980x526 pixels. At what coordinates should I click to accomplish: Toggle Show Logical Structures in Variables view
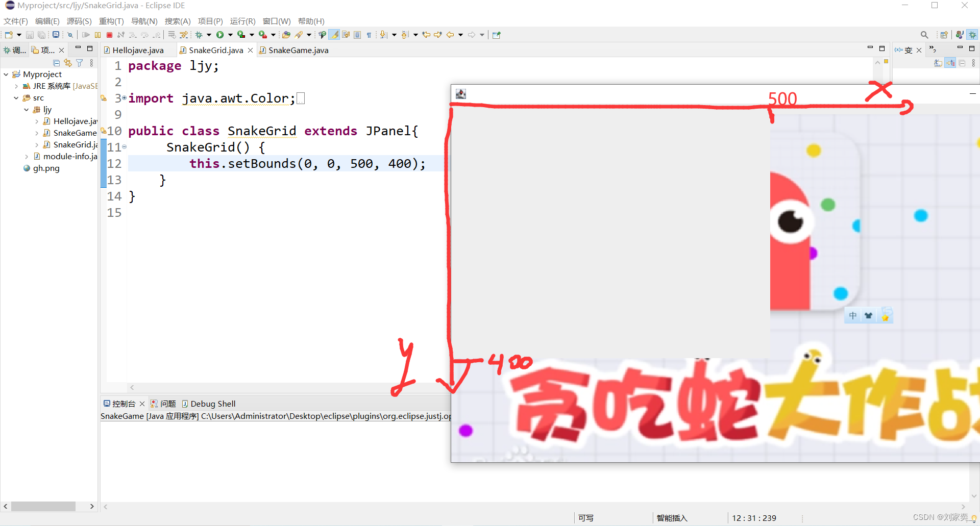[x=950, y=62]
